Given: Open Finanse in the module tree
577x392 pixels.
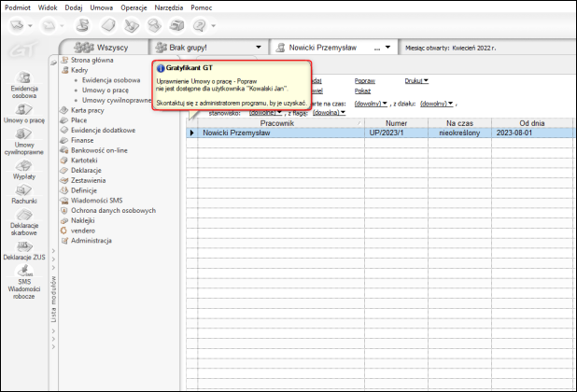Looking at the screenshot, I should 82,140.
